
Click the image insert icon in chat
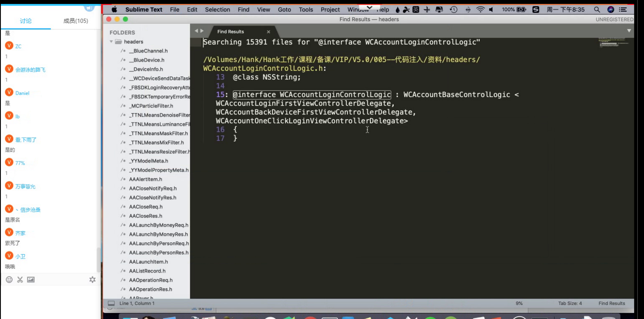[31, 280]
